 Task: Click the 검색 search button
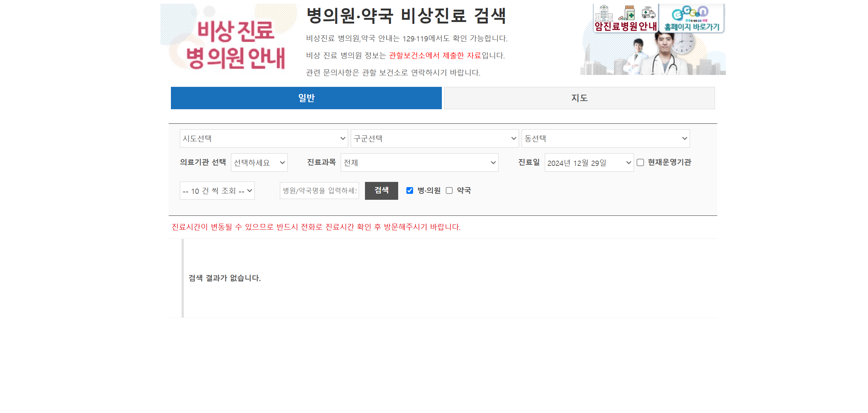(381, 190)
